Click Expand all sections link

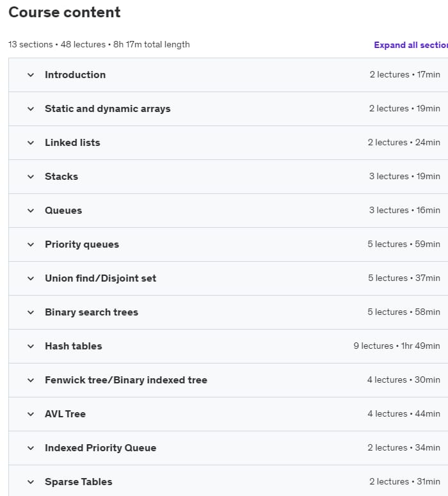(x=411, y=45)
